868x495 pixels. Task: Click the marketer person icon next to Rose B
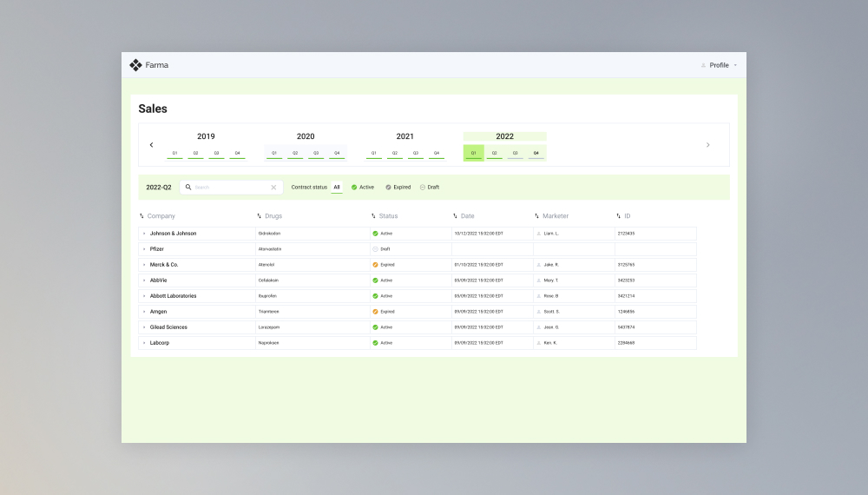pyautogui.click(x=539, y=296)
